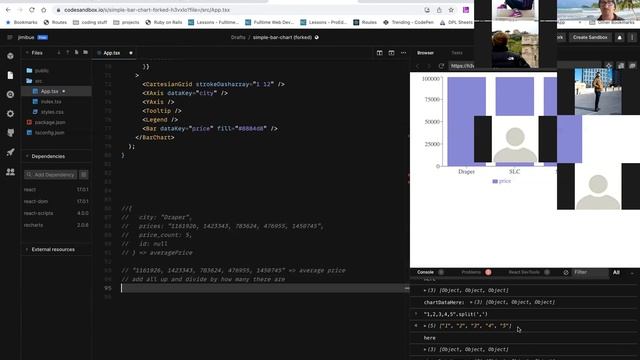
Task: Open the editor more options ellipsis
Action: [x=403, y=53]
